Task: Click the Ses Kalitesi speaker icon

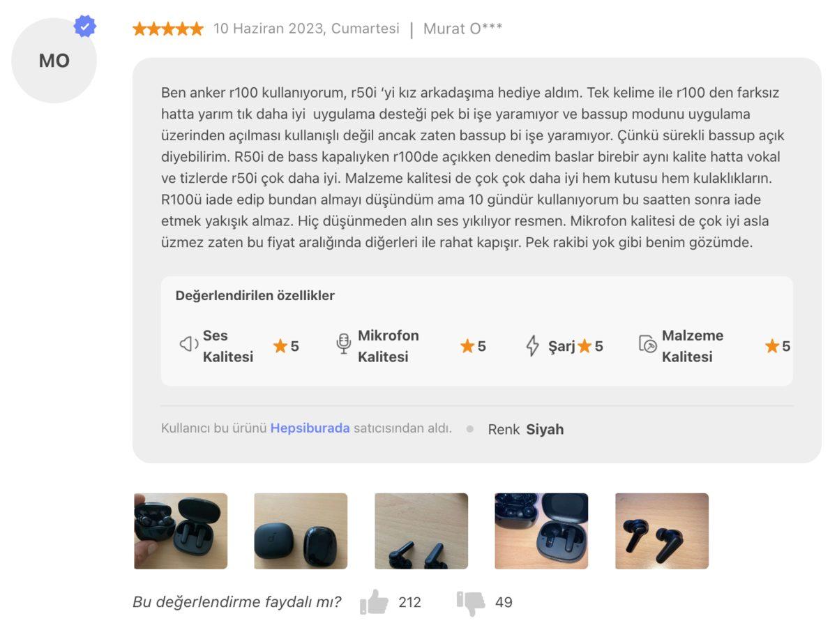Action: point(188,344)
